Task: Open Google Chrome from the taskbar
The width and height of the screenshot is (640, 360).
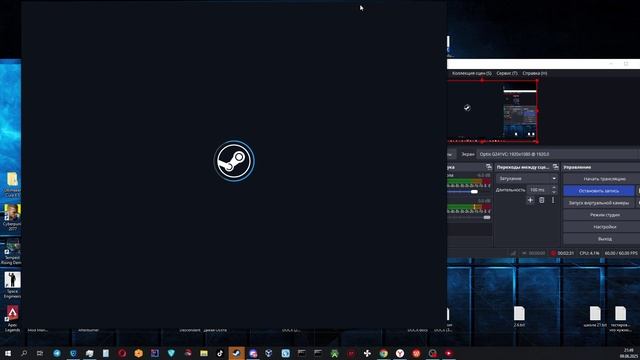Action: (383, 353)
